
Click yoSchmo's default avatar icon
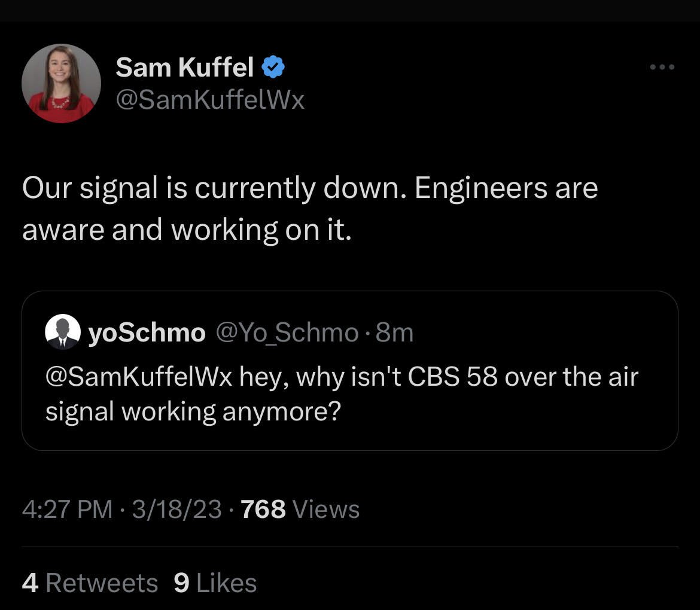click(62, 332)
